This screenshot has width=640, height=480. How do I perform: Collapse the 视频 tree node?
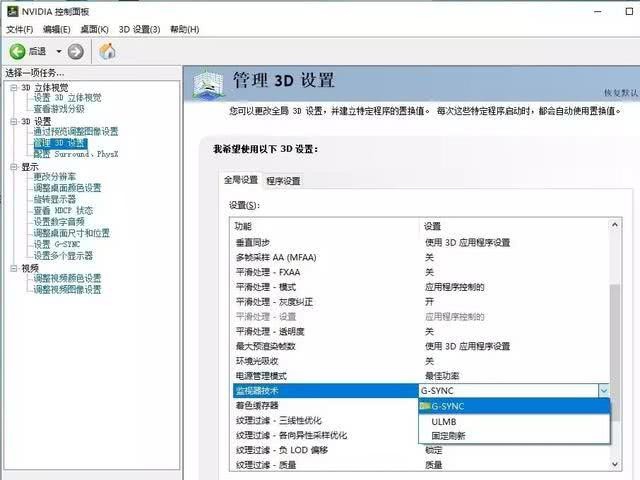[14, 268]
